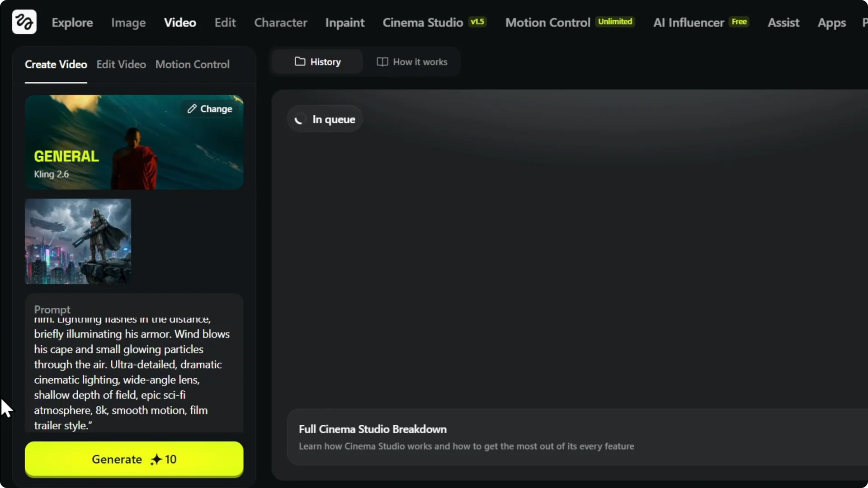Switch to Motion Control tab in sidebar
Screen dimensions: 868x488
click(x=192, y=65)
